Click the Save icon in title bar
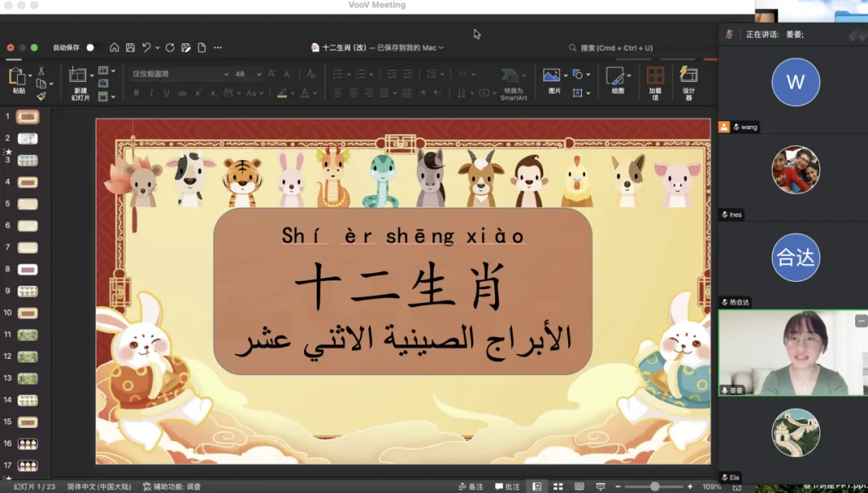 tap(130, 47)
